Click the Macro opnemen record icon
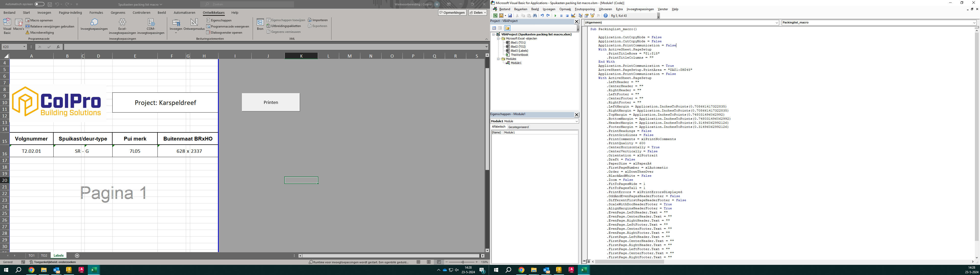The height and width of the screenshot is (275, 980). click(x=27, y=20)
